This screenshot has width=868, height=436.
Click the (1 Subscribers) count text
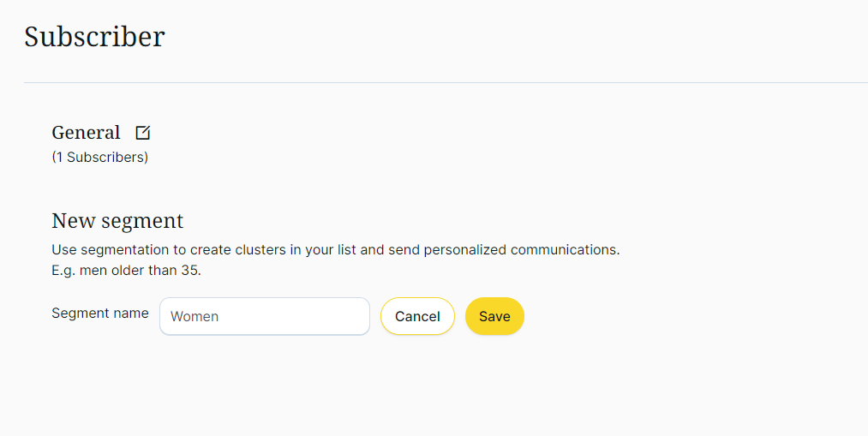point(99,158)
